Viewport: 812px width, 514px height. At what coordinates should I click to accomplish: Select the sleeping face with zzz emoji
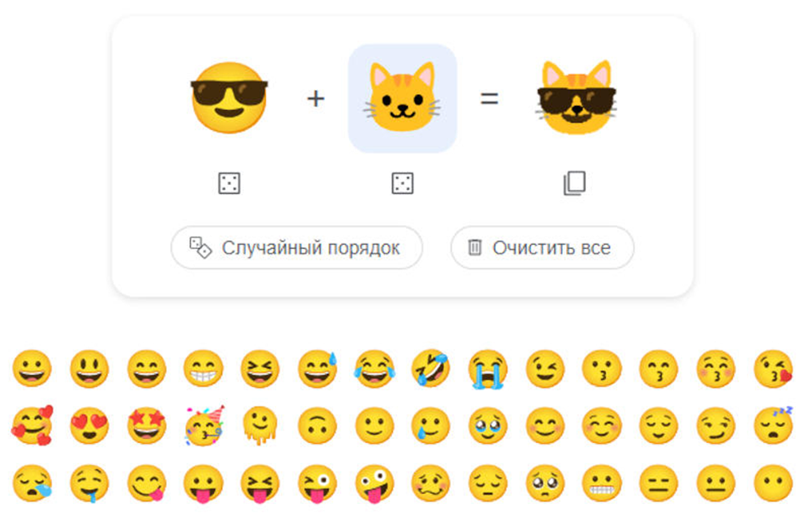773,426
